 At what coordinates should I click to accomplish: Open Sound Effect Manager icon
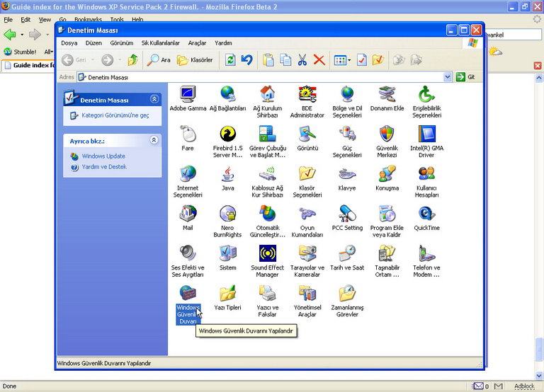268,254
